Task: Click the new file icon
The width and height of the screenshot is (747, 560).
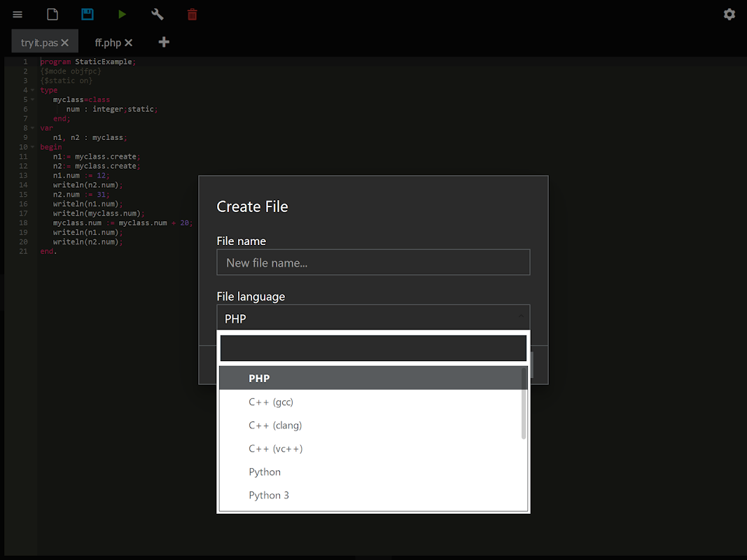Action: 53,15
